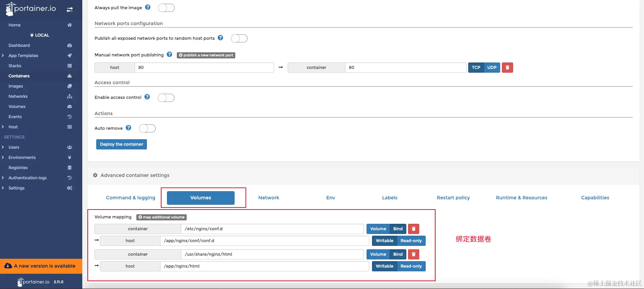644x289 pixels.
Task: Click help icon beside Auto remove
Action: [x=129, y=128]
